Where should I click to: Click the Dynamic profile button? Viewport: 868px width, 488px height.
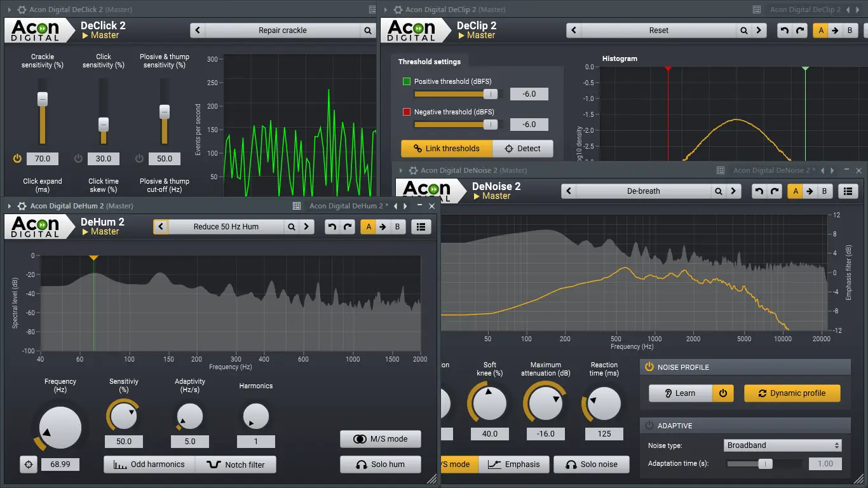tap(792, 393)
